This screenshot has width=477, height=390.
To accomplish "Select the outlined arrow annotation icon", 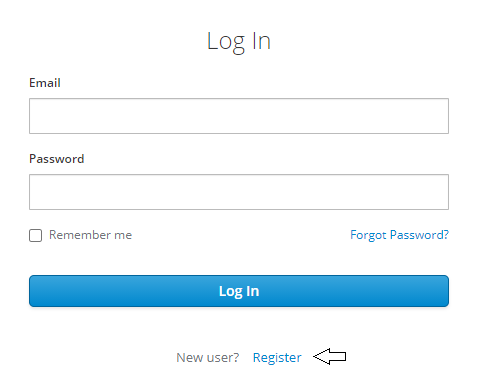I will pos(330,356).
